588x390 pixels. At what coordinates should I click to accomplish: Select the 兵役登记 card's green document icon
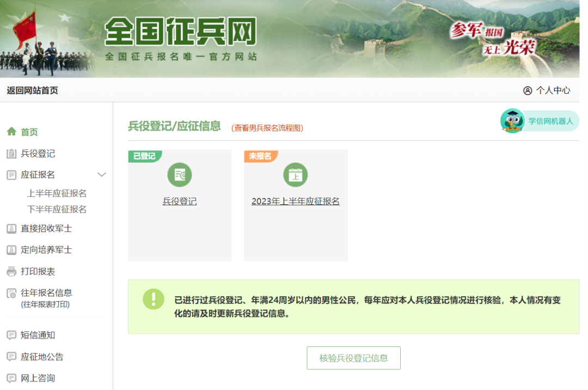click(x=180, y=175)
